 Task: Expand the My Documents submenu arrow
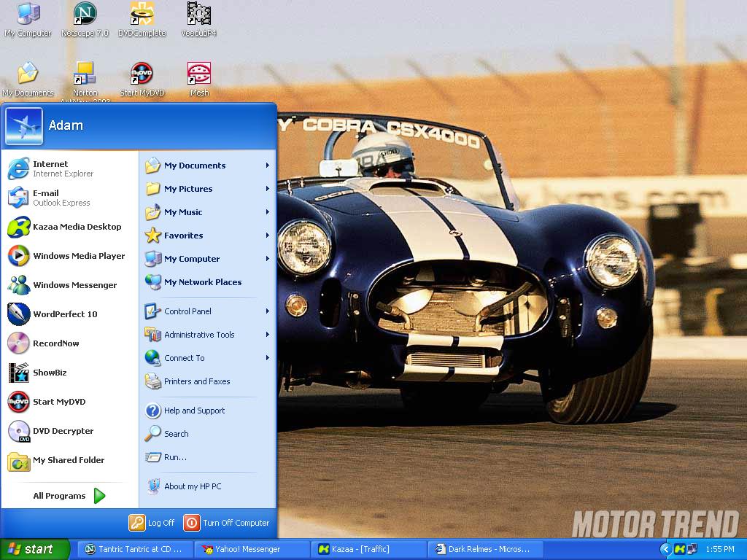(267, 166)
